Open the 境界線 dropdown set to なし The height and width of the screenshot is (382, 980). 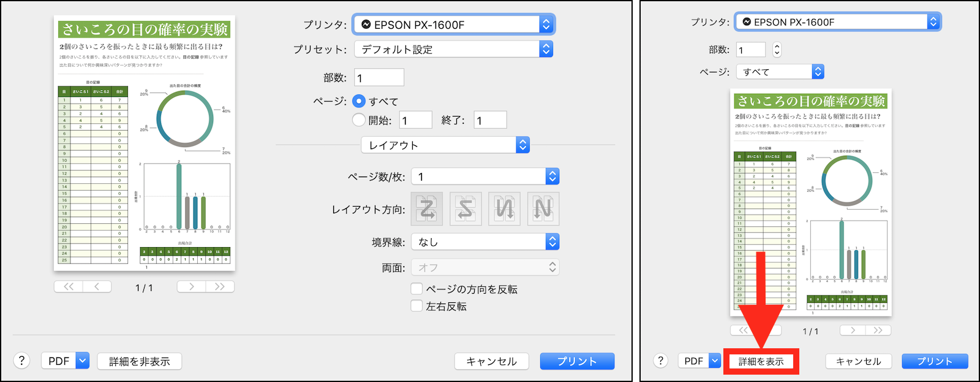click(485, 242)
